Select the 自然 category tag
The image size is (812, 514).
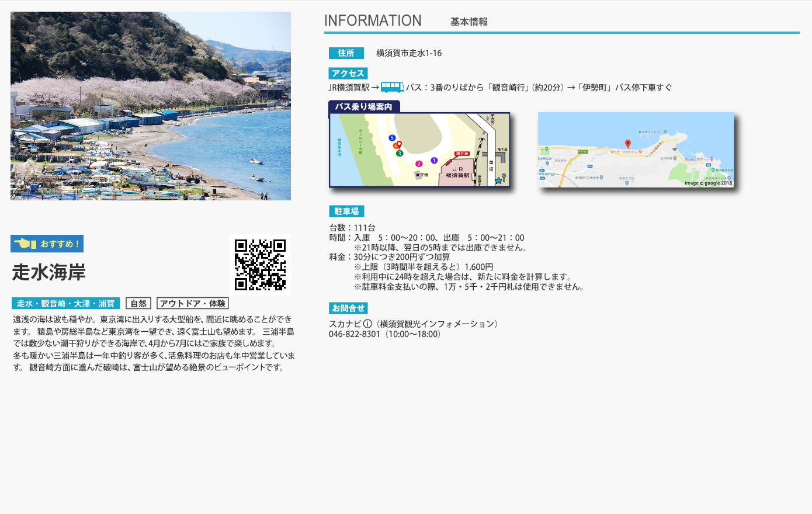tap(138, 303)
